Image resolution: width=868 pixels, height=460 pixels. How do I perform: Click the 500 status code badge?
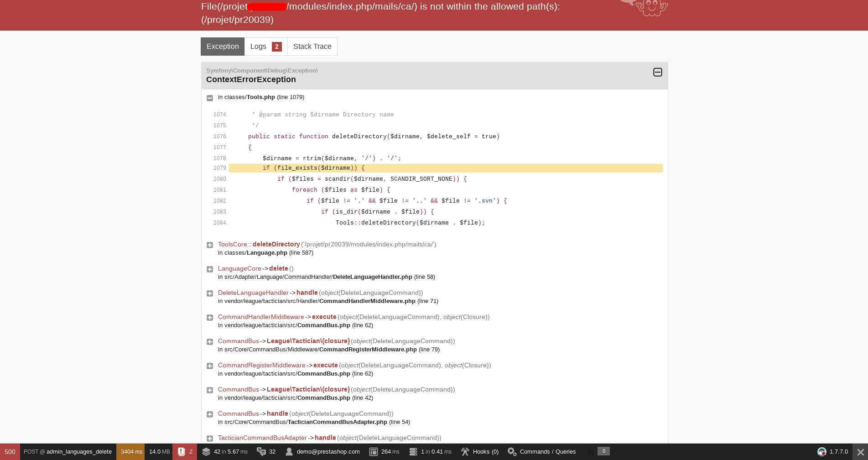10,451
